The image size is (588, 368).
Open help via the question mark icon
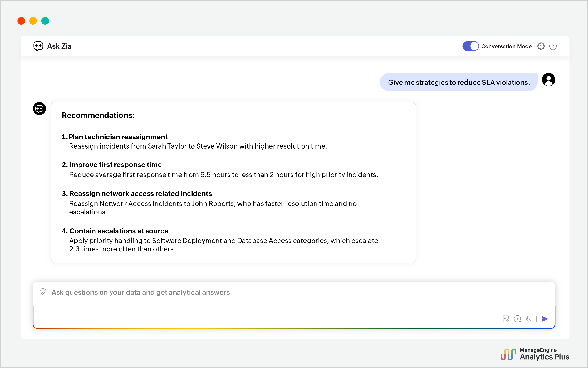(553, 46)
